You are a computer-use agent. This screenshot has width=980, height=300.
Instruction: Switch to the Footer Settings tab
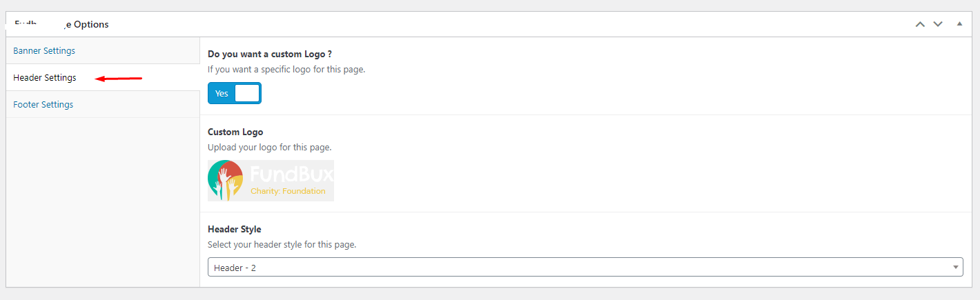point(43,105)
